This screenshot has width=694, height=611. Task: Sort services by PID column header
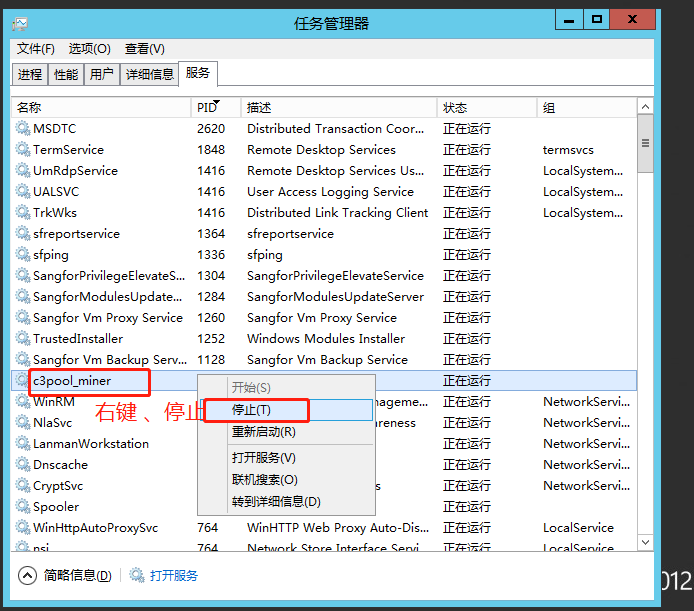(207, 107)
